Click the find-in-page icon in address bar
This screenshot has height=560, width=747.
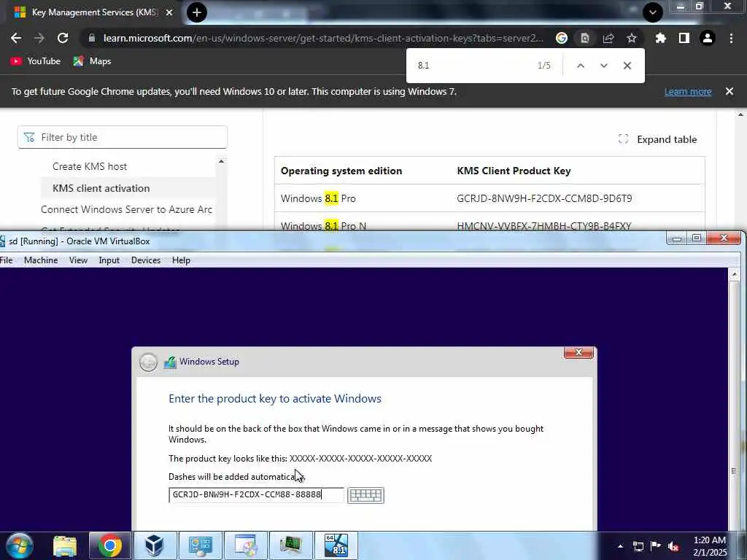[x=584, y=38]
